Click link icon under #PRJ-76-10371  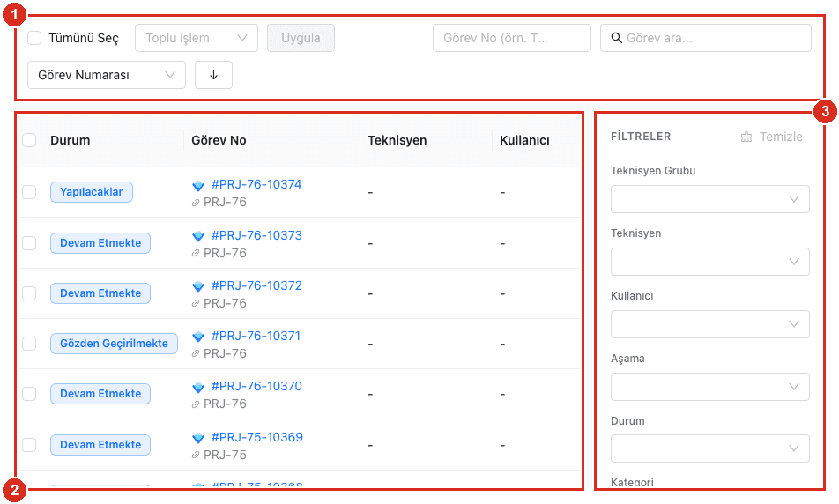(x=196, y=353)
